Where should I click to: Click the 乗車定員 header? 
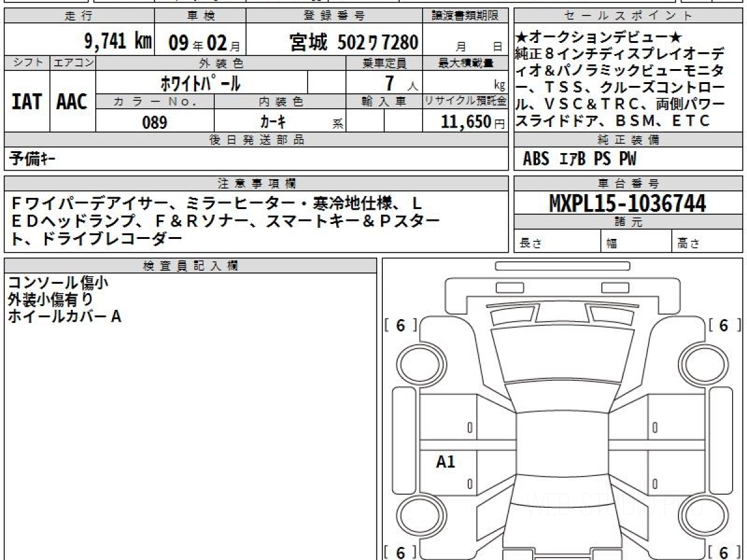pyautogui.click(x=384, y=63)
